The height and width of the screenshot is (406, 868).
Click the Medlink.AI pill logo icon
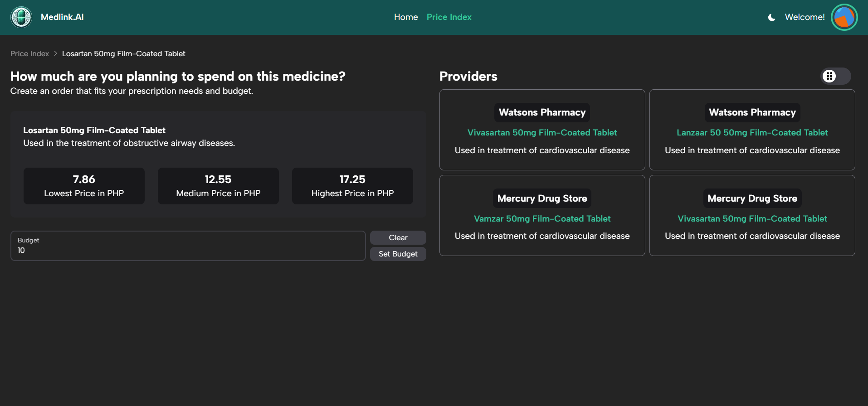[x=21, y=17]
